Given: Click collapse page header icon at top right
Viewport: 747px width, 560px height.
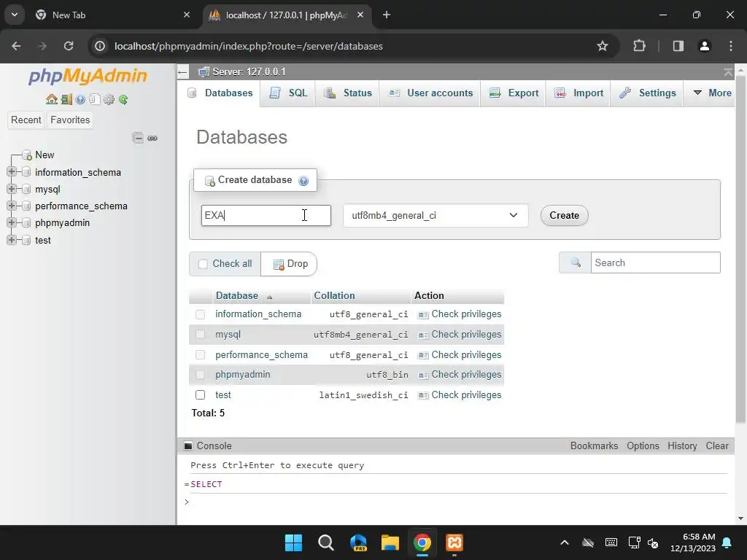Looking at the screenshot, I should pos(728,72).
